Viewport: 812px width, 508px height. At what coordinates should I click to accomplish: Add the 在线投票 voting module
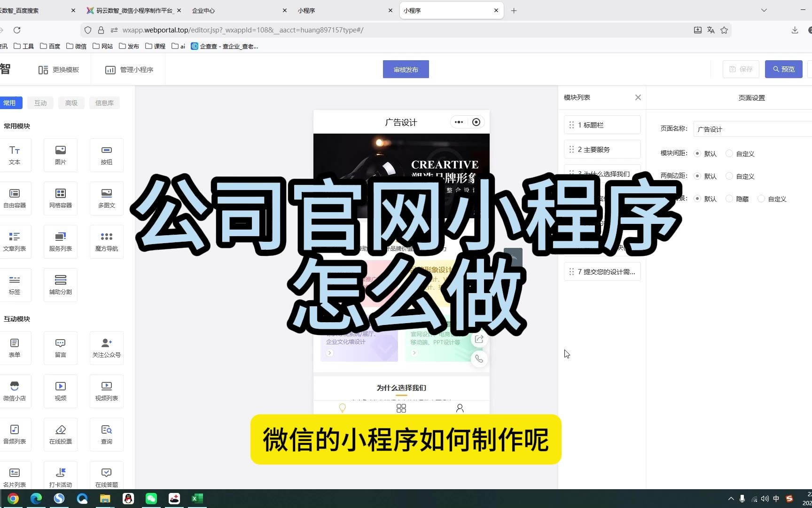tap(61, 435)
